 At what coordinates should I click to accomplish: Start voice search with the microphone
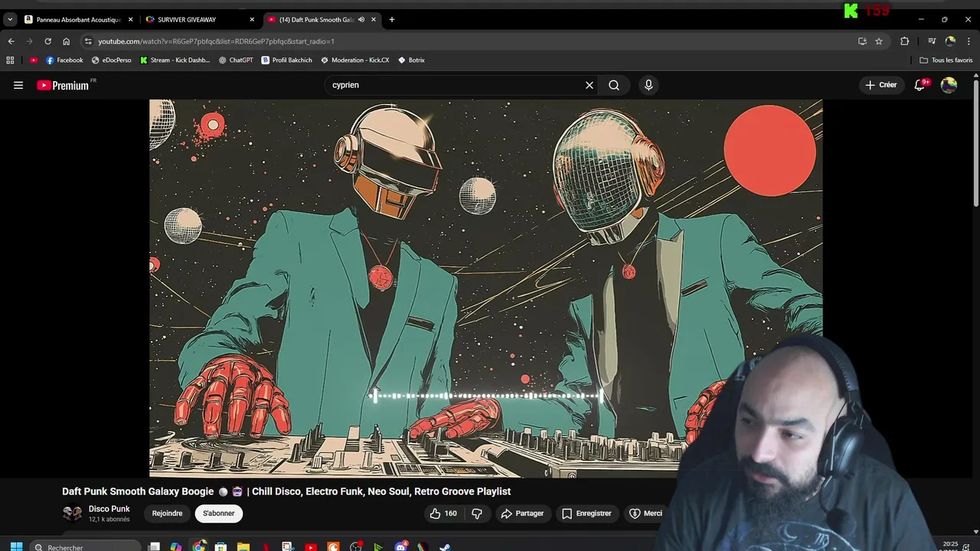(x=648, y=85)
